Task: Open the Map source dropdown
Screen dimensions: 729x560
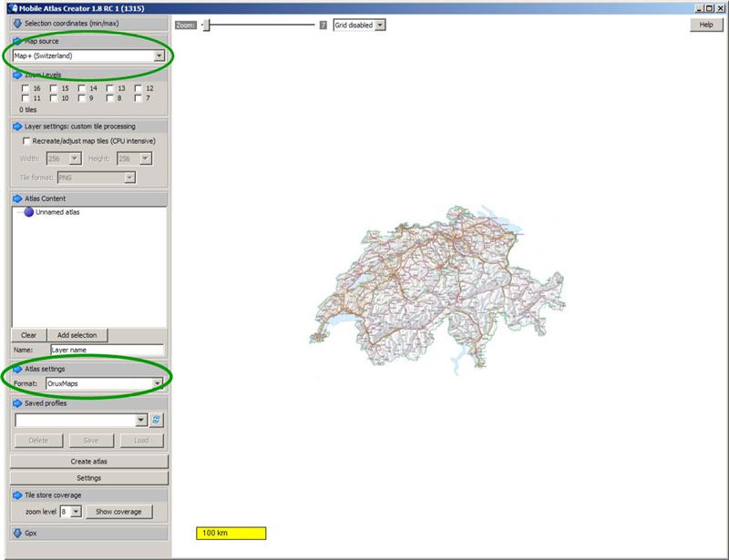Action: point(159,56)
